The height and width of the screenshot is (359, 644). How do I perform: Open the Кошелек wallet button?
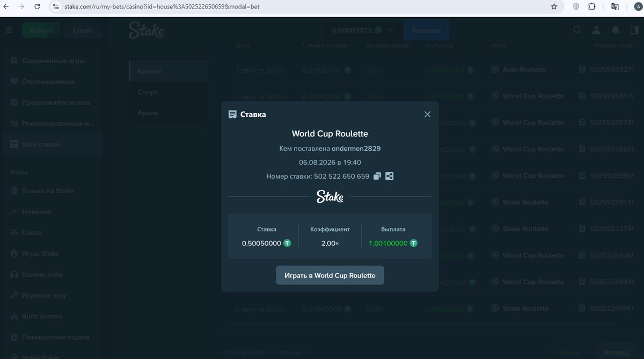pos(426,30)
